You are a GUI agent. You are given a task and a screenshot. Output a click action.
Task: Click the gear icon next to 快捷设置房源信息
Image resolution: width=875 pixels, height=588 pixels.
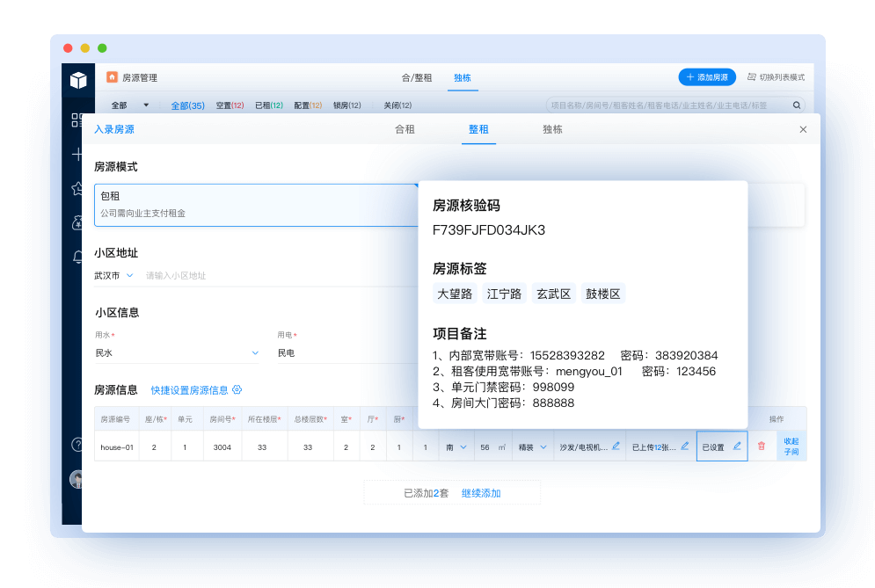pyautogui.click(x=237, y=389)
